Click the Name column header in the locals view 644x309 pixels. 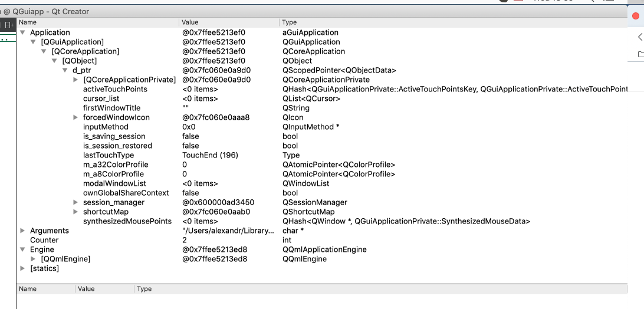click(28, 22)
